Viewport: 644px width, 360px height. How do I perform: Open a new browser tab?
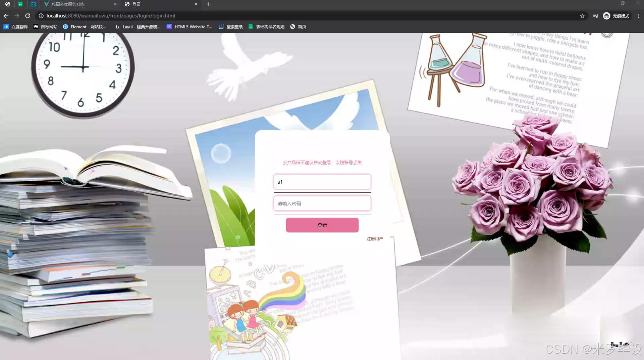point(209,4)
